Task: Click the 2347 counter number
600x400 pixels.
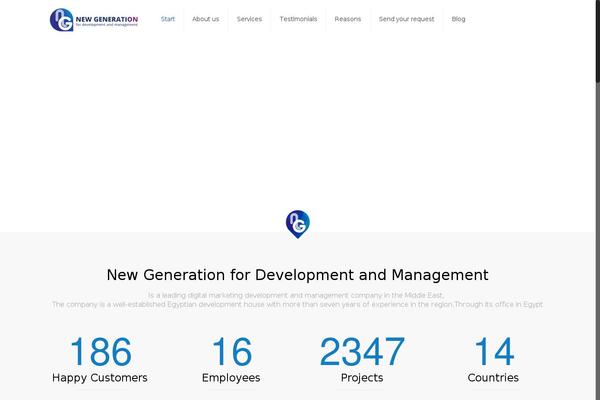Action: [362, 351]
